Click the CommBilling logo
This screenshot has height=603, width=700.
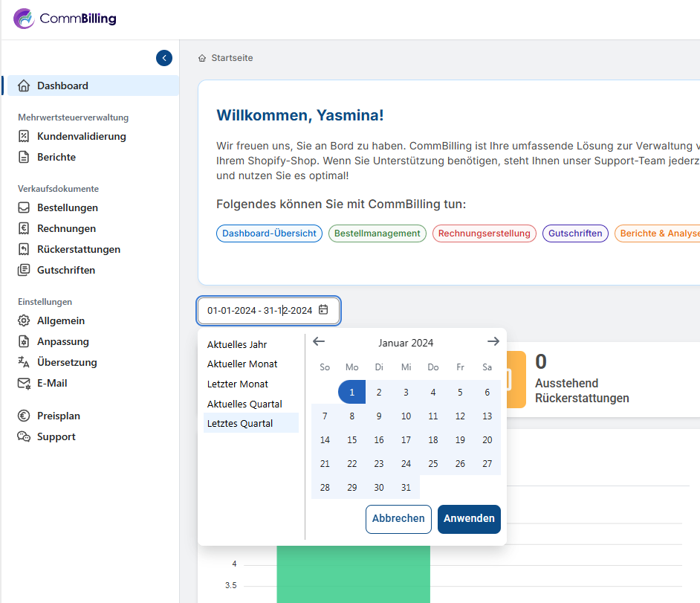coord(65,19)
